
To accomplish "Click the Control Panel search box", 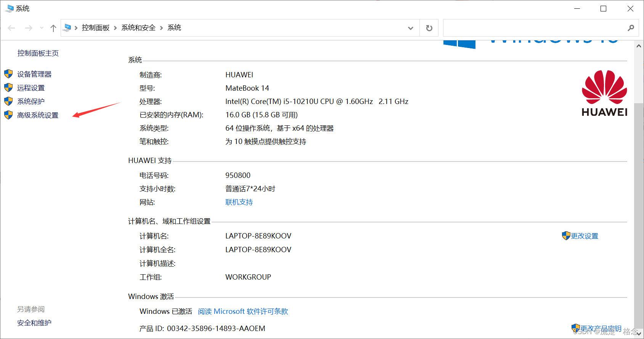I will 541,28.
